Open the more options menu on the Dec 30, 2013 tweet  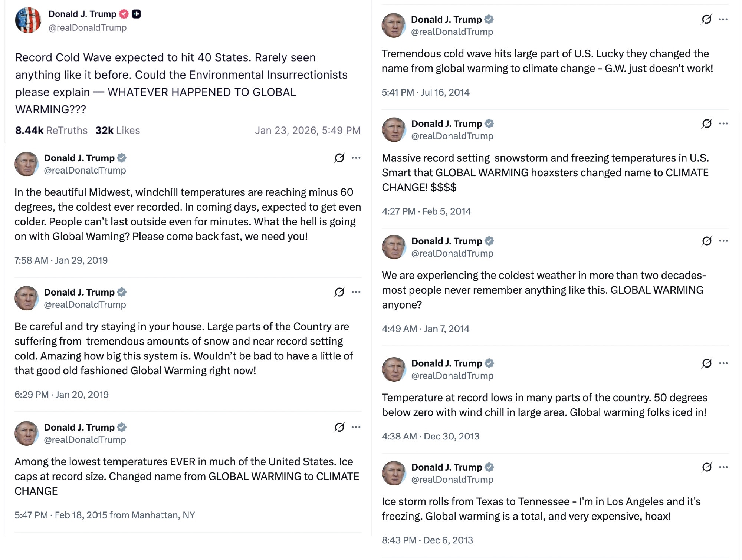pyautogui.click(x=723, y=363)
